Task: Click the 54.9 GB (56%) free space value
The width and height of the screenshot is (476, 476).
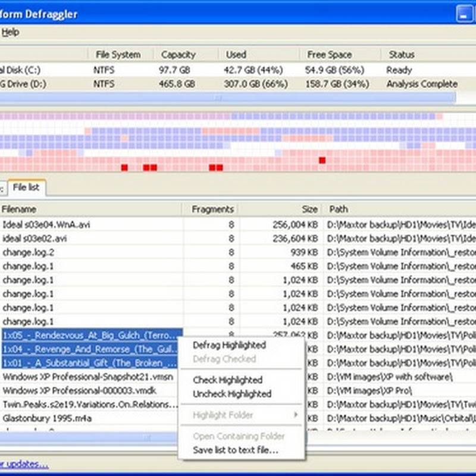Action: (334, 70)
